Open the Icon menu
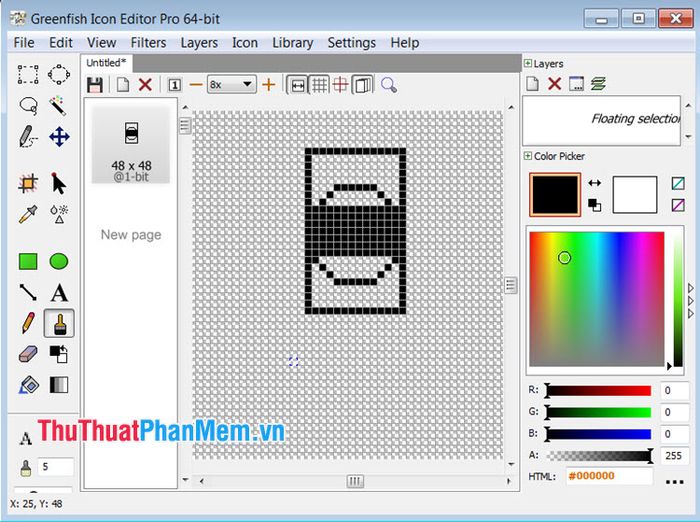 [x=245, y=43]
